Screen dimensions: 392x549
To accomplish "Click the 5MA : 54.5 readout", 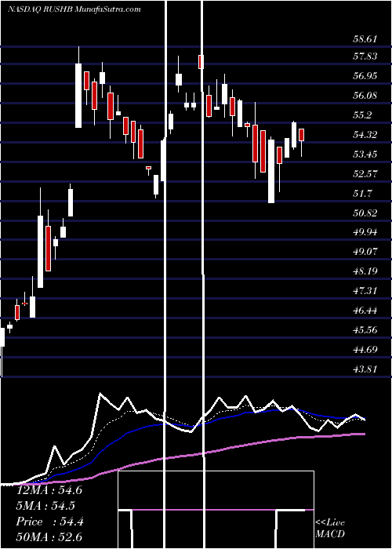I will click(x=45, y=506).
